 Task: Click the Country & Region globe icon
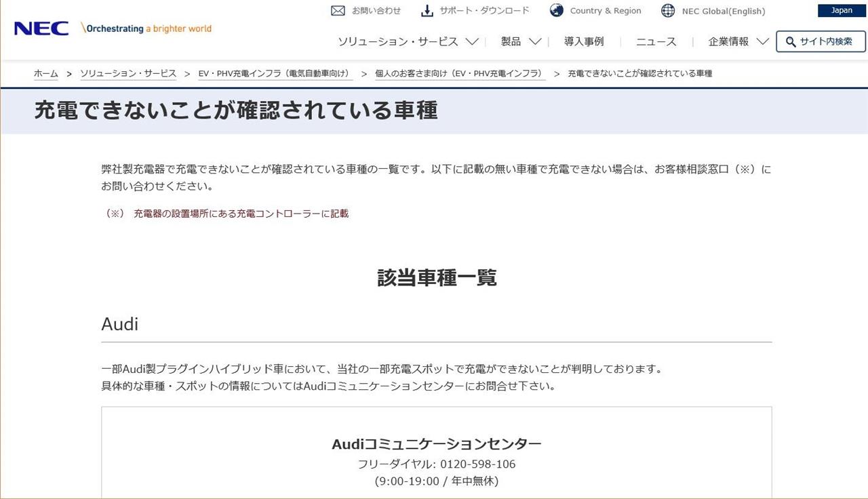pyautogui.click(x=557, y=10)
